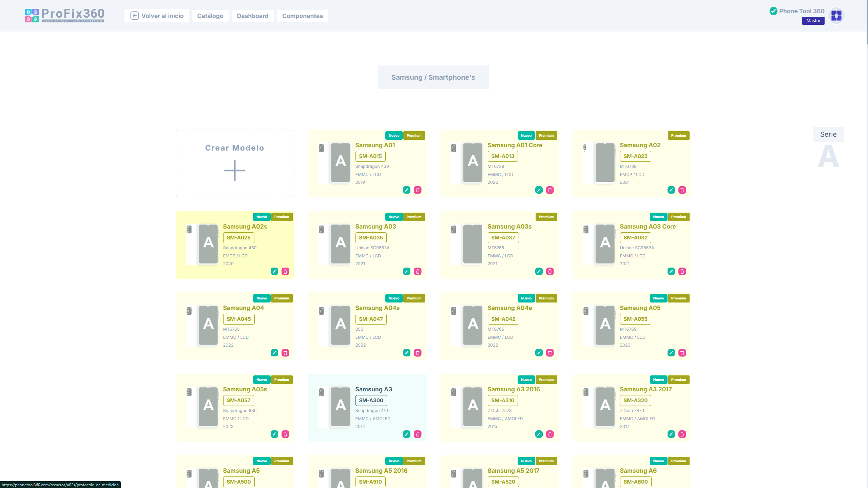Click the ProFix360 logo
Image resolution: width=868 pixels, height=488 pixels.
(x=64, y=15)
